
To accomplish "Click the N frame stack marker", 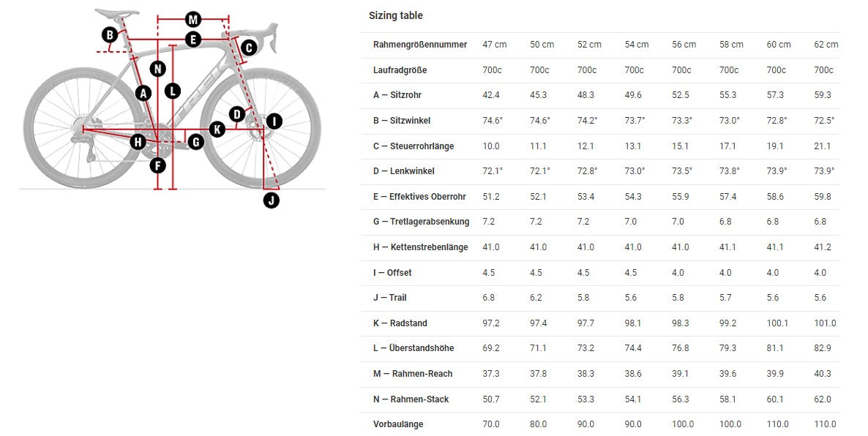I will (x=157, y=69).
